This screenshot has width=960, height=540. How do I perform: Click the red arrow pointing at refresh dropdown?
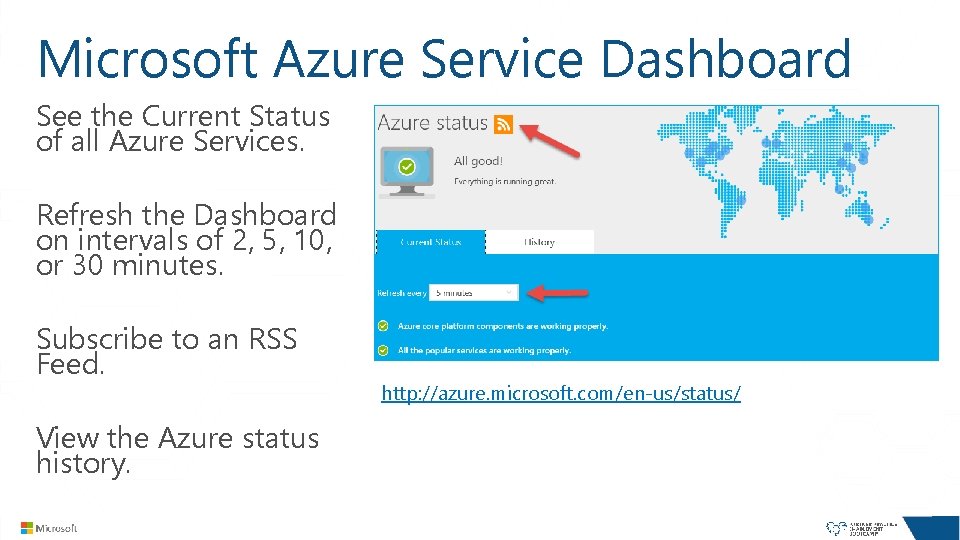pos(558,293)
